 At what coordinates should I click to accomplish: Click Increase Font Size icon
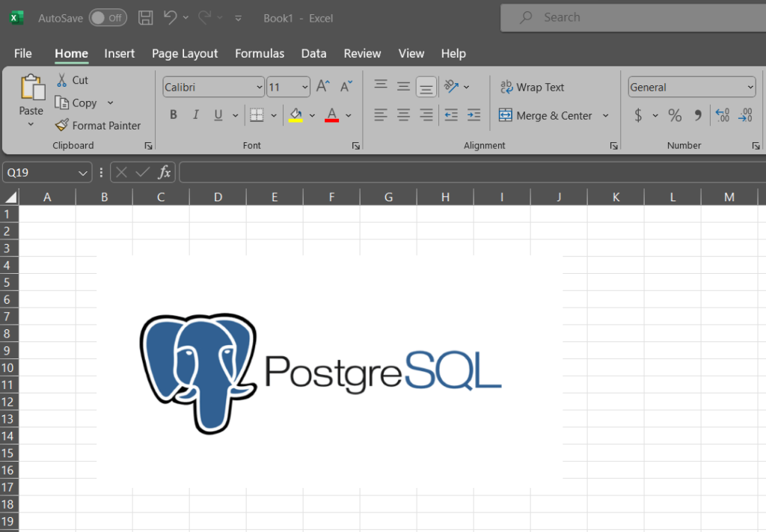(323, 87)
